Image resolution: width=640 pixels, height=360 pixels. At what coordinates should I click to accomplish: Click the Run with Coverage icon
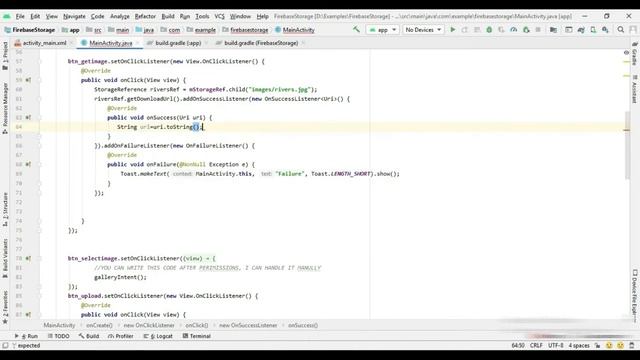pyautogui.click(x=501, y=30)
